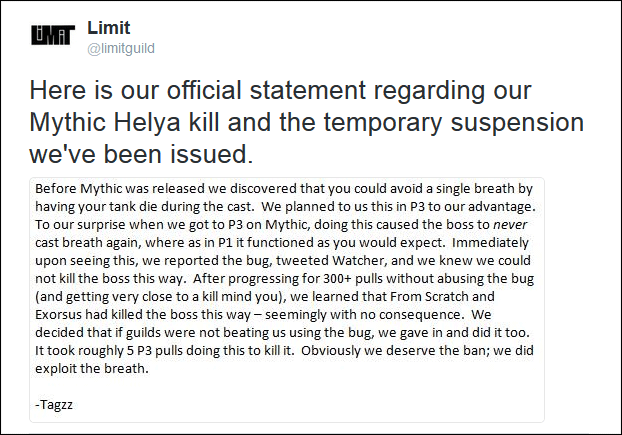Click the 'exploit the breath.' closing line

click(x=92, y=368)
